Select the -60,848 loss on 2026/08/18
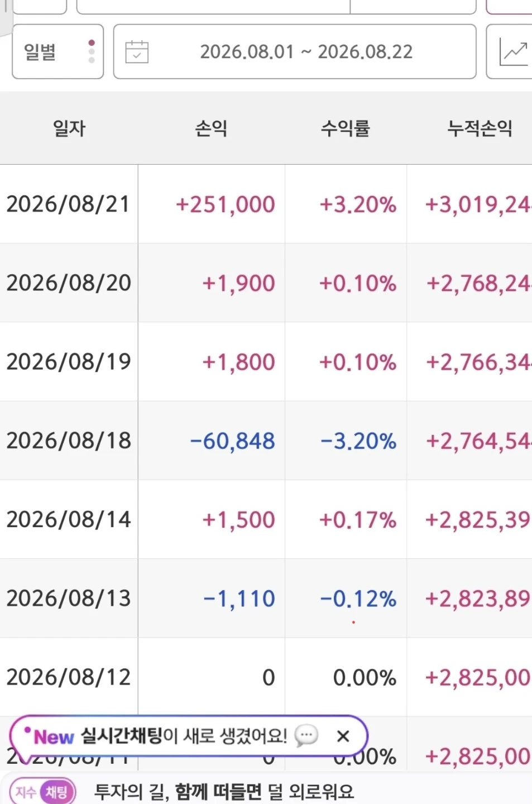 click(x=232, y=441)
